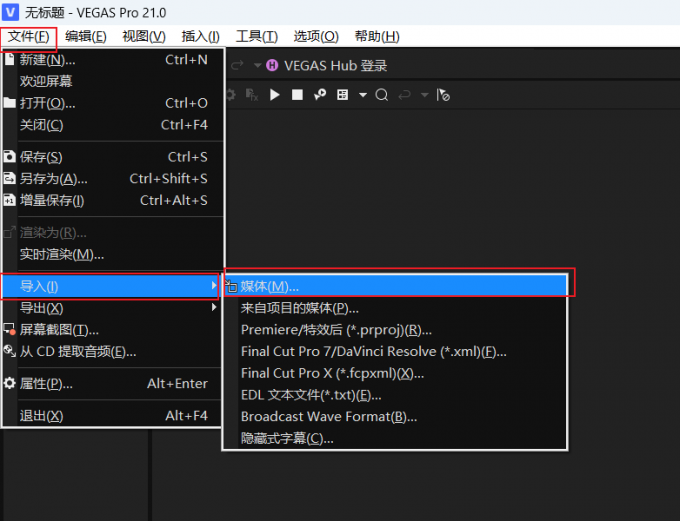Screen dimensions: 680x521
Task: Select 打开(O)... menu entry
Action: point(113,103)
